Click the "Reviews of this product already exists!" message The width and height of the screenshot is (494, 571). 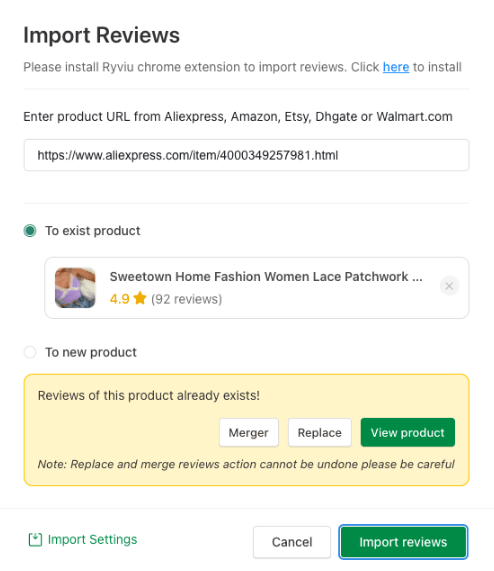[x=149, y=395]
